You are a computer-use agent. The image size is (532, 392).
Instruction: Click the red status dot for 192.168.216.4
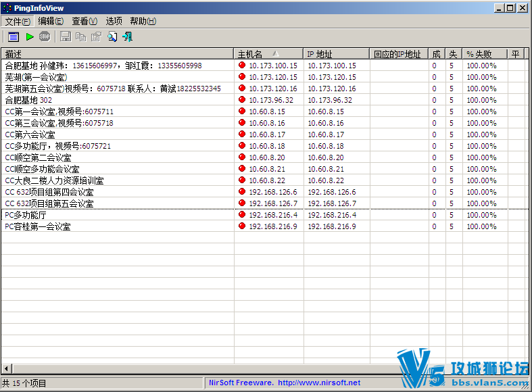point(242,215)
